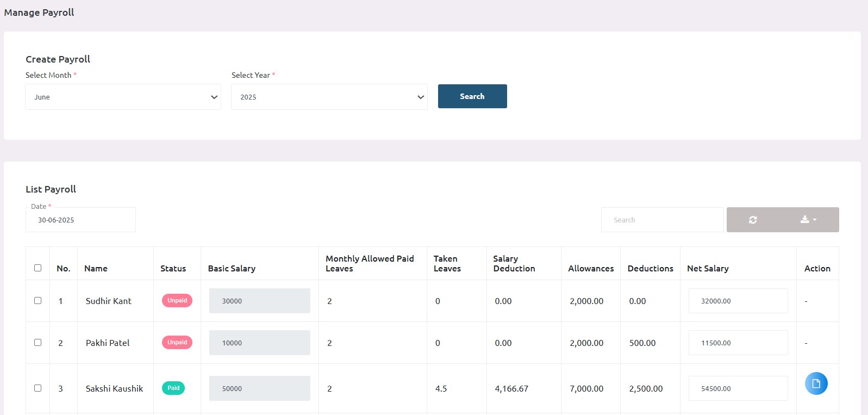Screen dimensions: 868x415
Task: Sort by the Name column header
Action: pyautogui.click(x=96, y=268)
